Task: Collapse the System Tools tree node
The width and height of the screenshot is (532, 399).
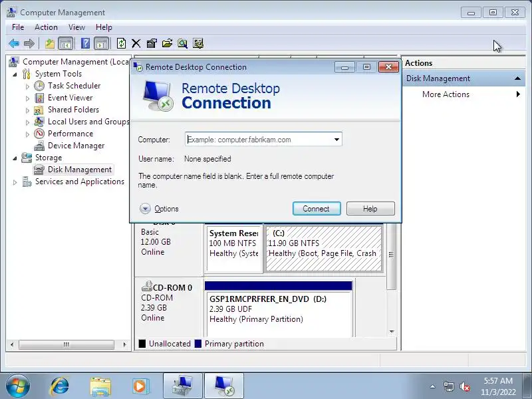Action: (15, 74)
